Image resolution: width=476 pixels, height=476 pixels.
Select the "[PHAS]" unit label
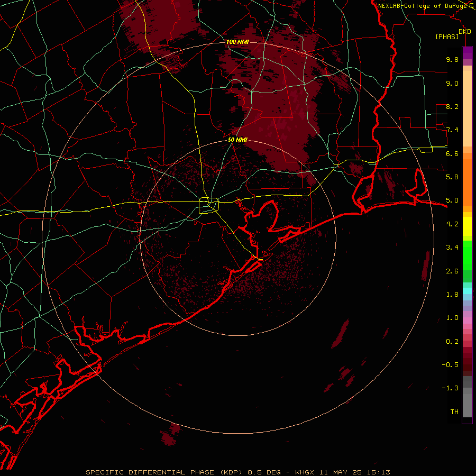[447, 36]
